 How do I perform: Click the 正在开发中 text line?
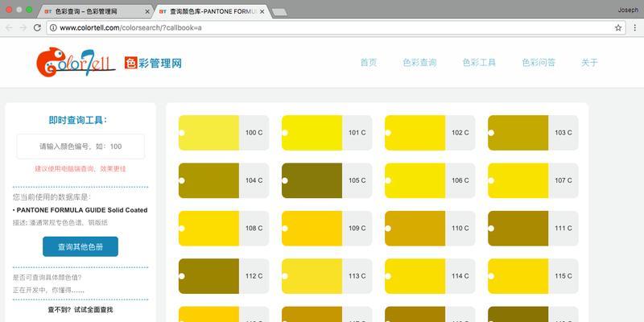click(48, 290)
